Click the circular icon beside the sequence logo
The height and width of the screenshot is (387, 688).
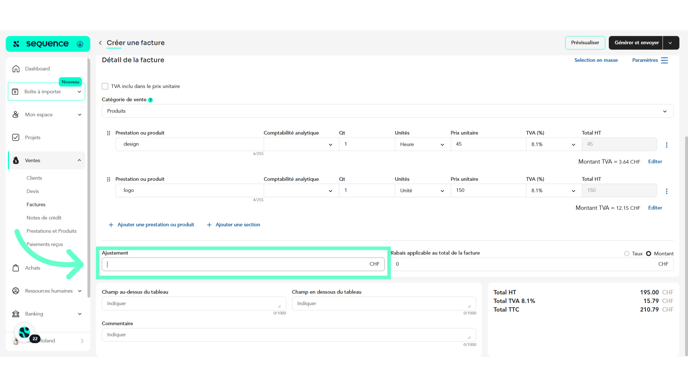[80, 44]
